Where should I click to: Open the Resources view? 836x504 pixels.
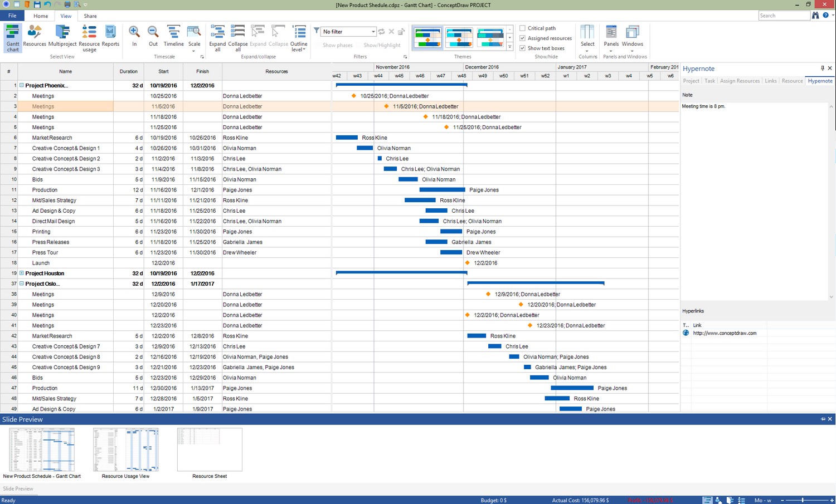35,36
